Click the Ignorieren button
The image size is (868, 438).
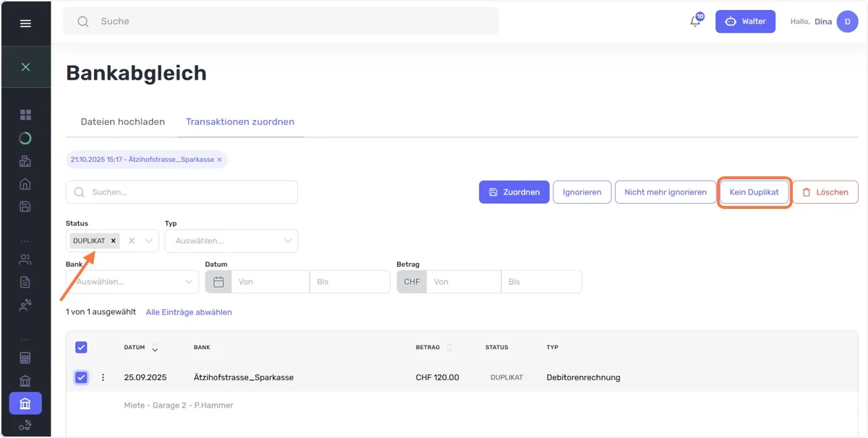pyautogui.click(x=582, y=192)
